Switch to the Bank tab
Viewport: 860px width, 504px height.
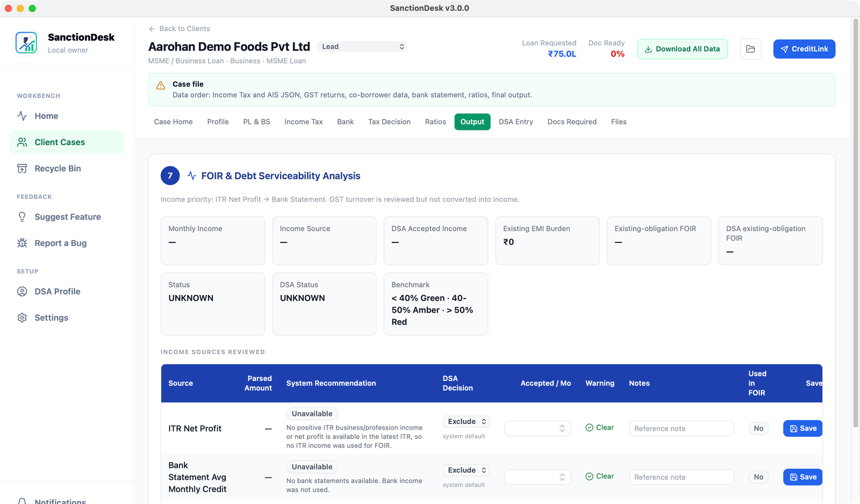pos(345,122)
